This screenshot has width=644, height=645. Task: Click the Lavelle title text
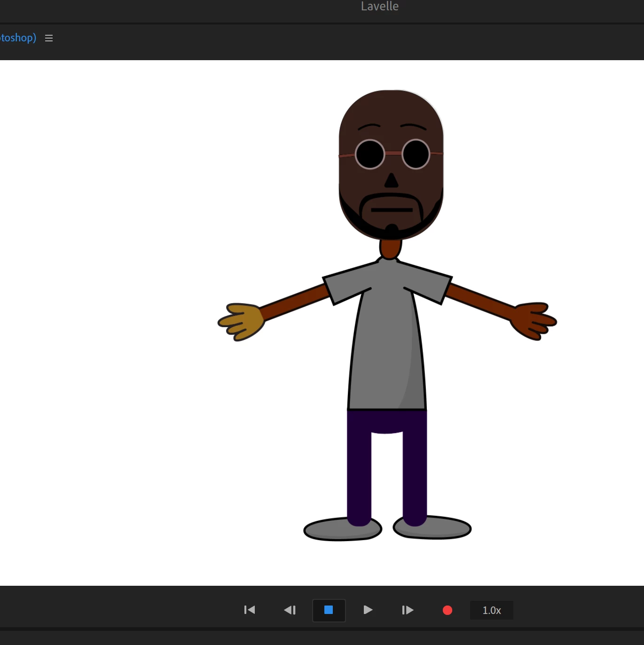pos(380,6)
